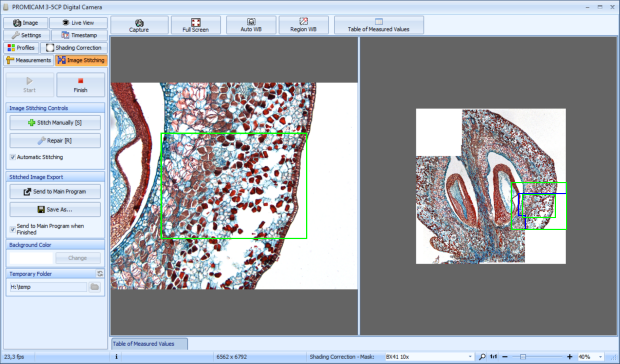Click the magnifier zoom-fit icon
The image size is (620, 364).
tap(482, 356)
